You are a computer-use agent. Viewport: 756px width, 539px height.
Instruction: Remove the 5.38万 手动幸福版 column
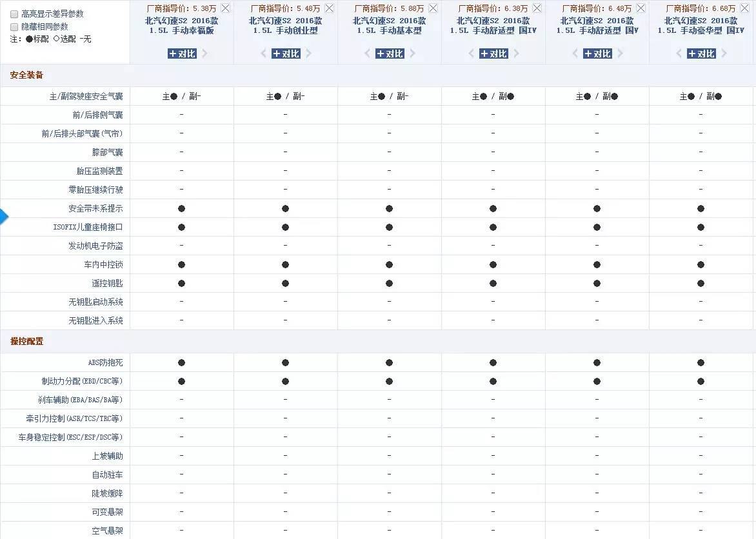(x=225, y=8)
